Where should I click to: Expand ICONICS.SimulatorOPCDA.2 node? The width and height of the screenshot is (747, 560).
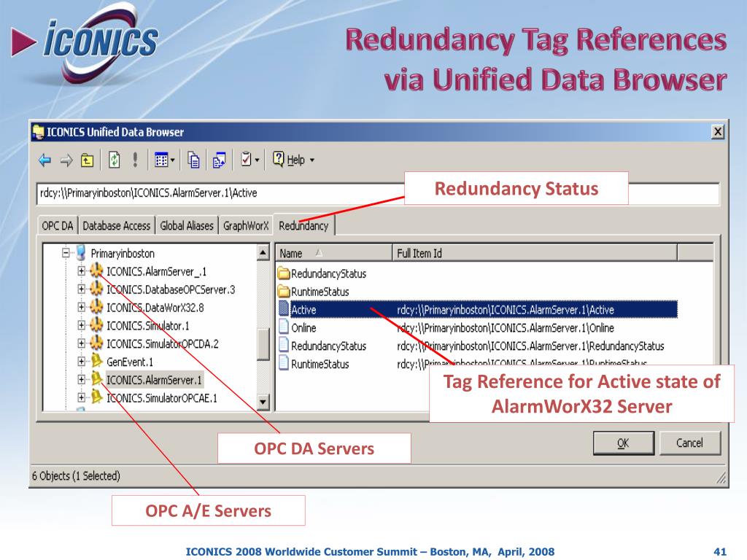(x=82, y=343)
